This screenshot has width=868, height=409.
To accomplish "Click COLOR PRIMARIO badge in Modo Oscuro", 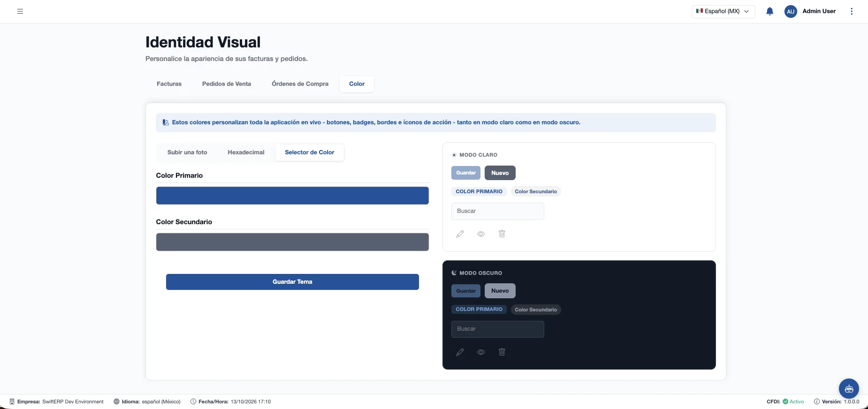I will (x=479, y=309).
